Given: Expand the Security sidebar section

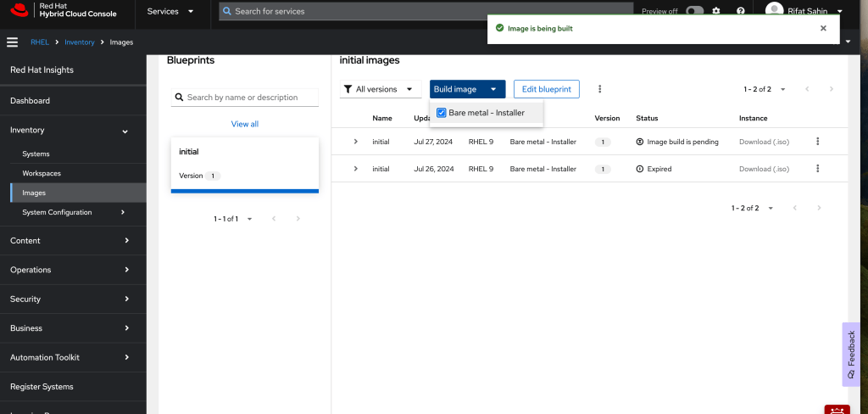Looking at the screenshot, I should tap(73, 299).
